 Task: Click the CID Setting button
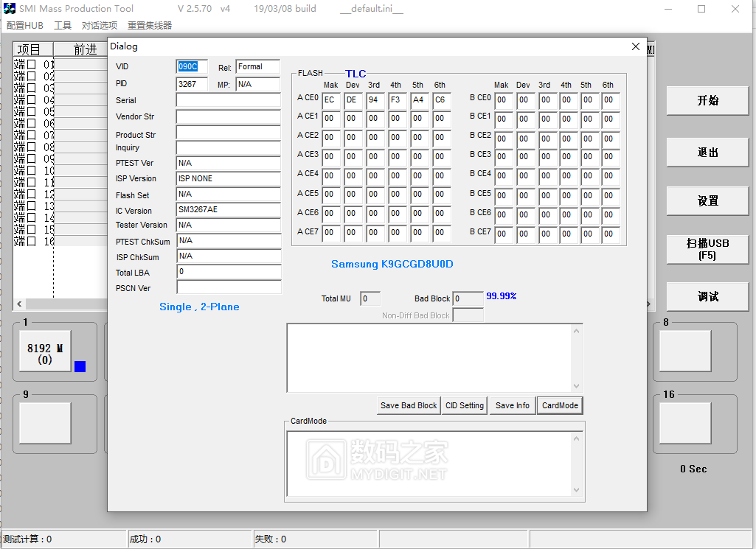pyautogui.click(x=465, y=405)
